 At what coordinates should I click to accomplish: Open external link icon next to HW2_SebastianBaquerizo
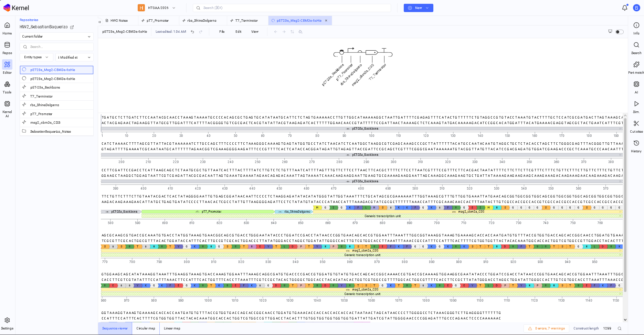pyautogui.click(x=72, y=27)
